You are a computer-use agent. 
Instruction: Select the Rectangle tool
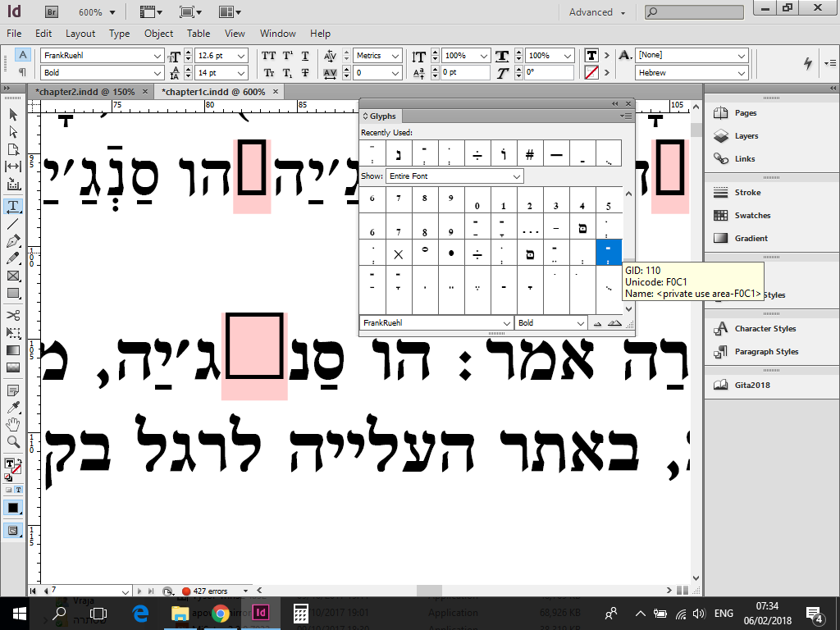point(13,293)
